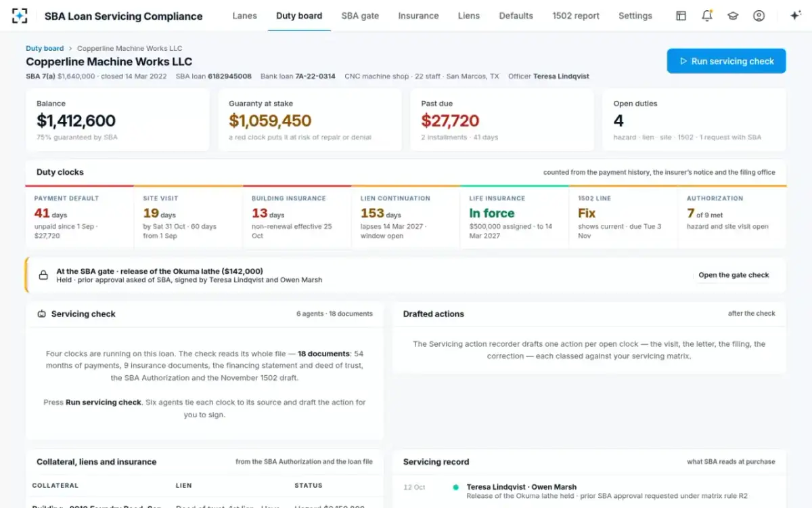Open the layout panel icon
This screenshot has width=812, height=508.
(681, 16)
